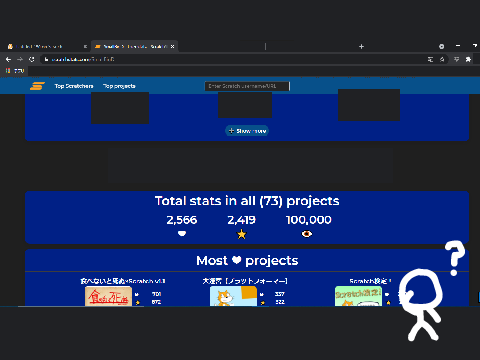
Task: Open the Top projects page
Action: click(x=119, y=86)
